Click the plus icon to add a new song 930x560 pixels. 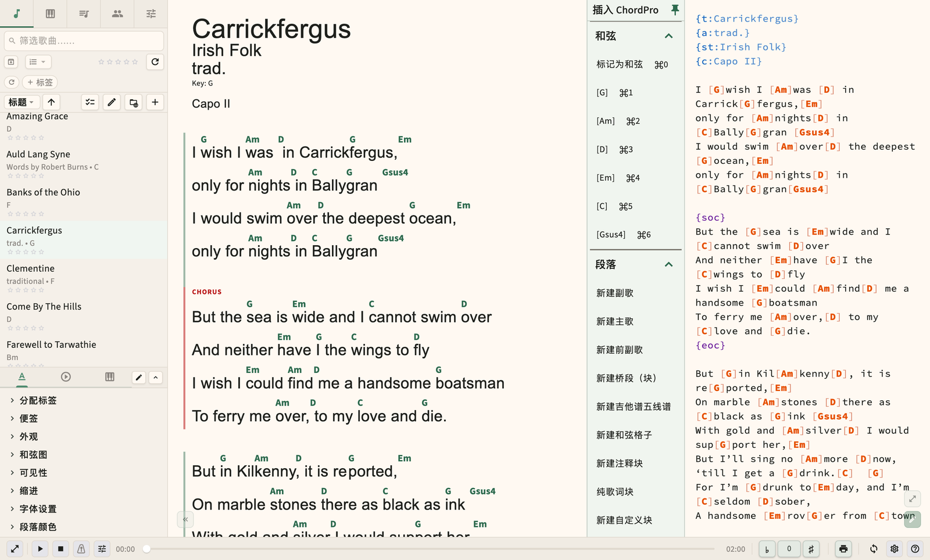point(155,102)
